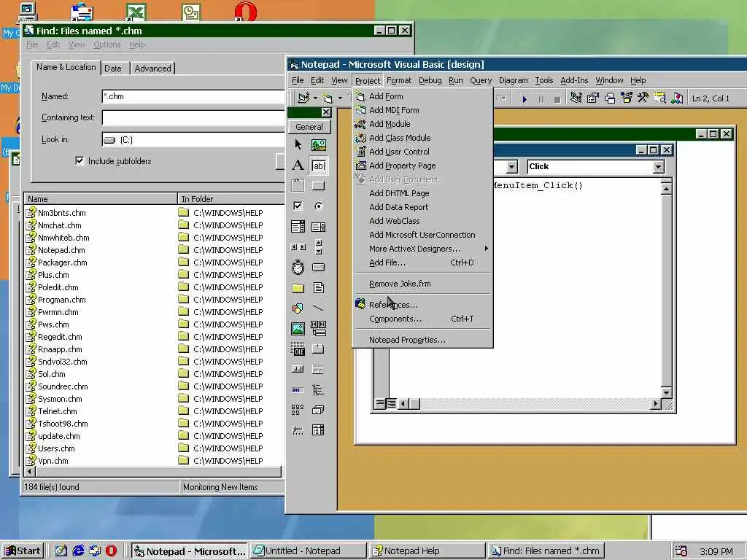Choose Add Form from Project menu
This screenshot has height=560, width=747.
pos(422,96)
